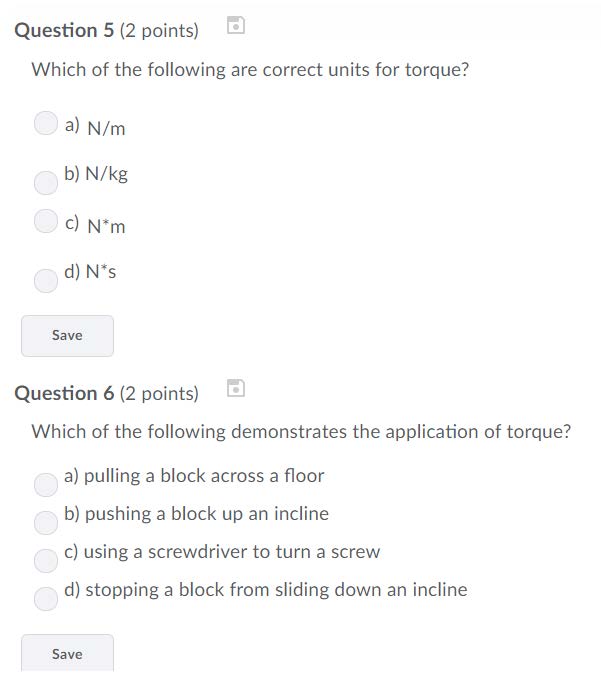Viewport: 601px width, 689px height.
Task: Click the question text about application of torque
Action: (x=301, y=432)
